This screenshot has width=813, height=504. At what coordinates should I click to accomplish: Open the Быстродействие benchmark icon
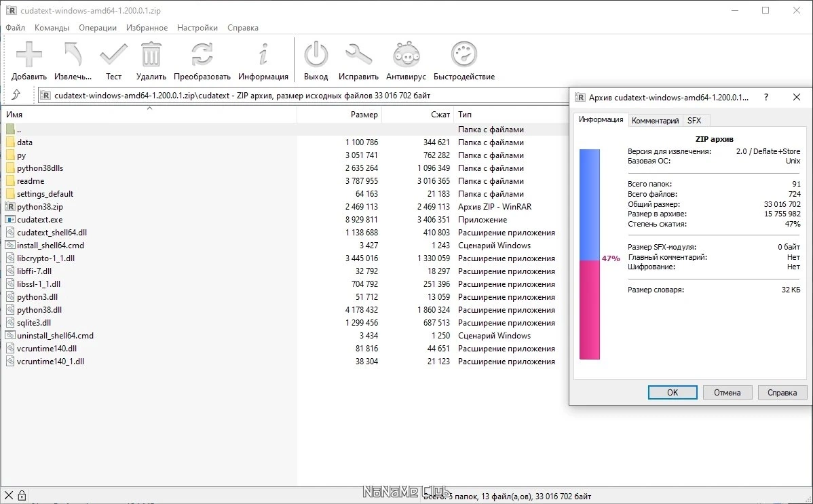coord(464,54)
